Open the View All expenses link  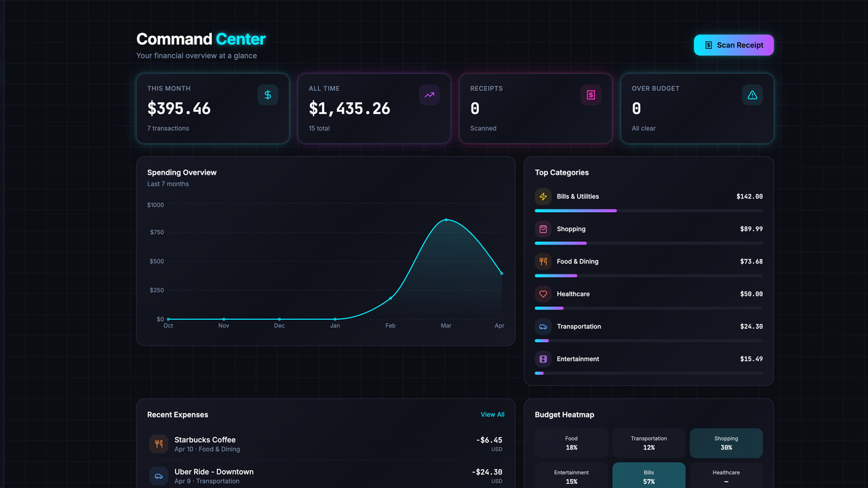[x=492, y=415]
